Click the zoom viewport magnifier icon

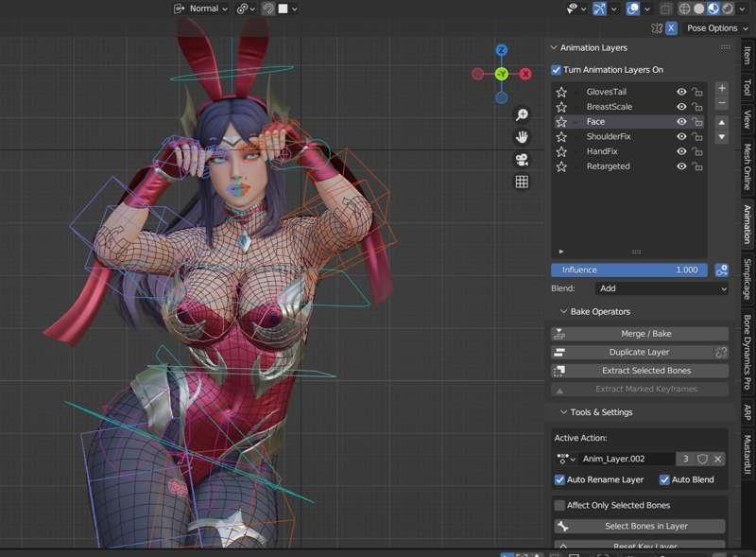[x=522, y=114]
